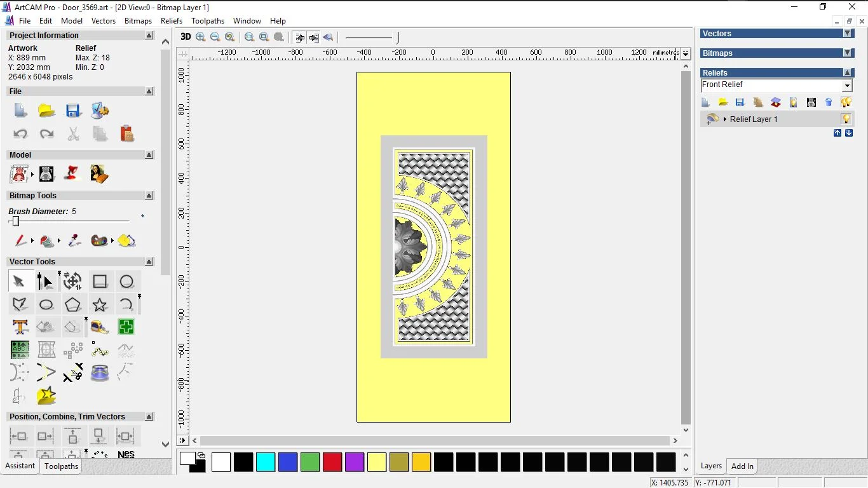Toggle all relief layers visibility bulb

(x=846, y=102)
